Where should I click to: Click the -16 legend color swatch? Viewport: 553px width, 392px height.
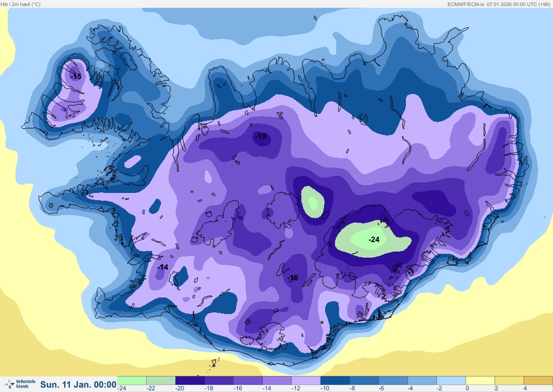point(248,380)
